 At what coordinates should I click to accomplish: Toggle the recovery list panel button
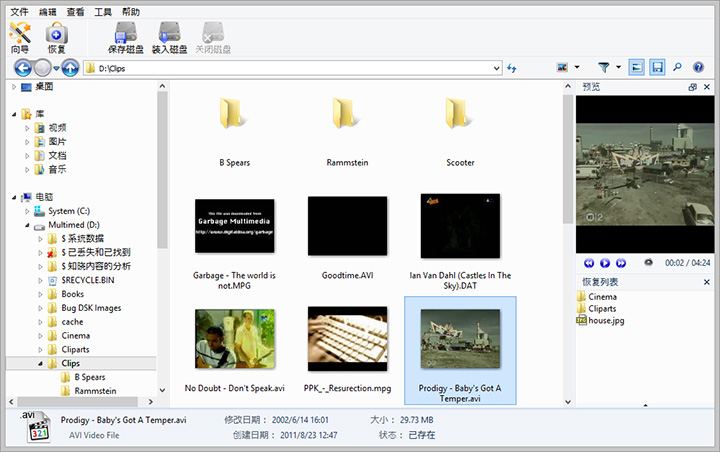657,68
